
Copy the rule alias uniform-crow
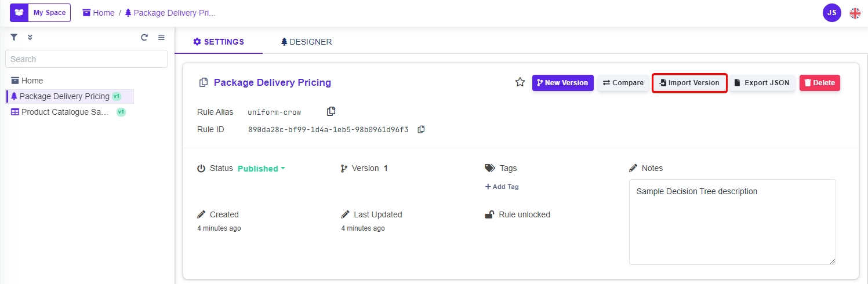[331, 111]
